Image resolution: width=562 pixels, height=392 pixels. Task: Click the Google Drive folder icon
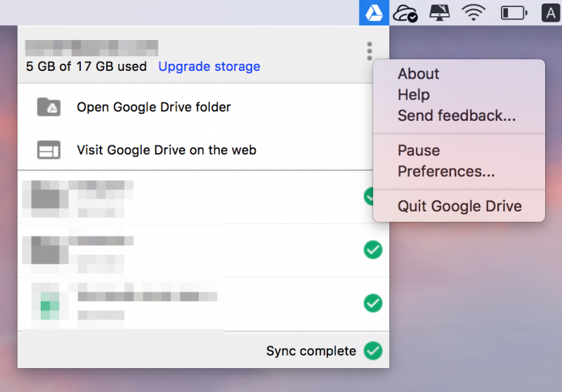[x=48, y=107]
